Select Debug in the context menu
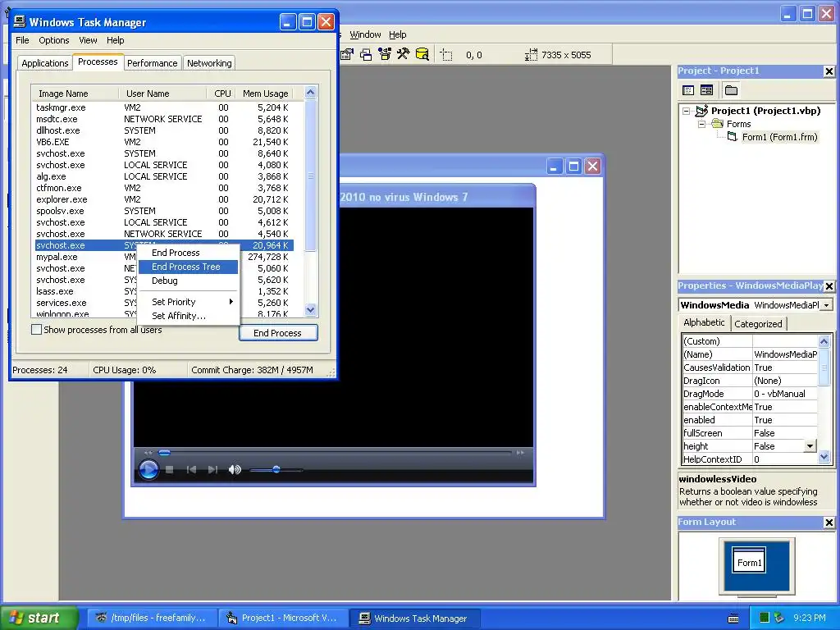The height and width of the screenshot is (630, 840). (188, 281)
